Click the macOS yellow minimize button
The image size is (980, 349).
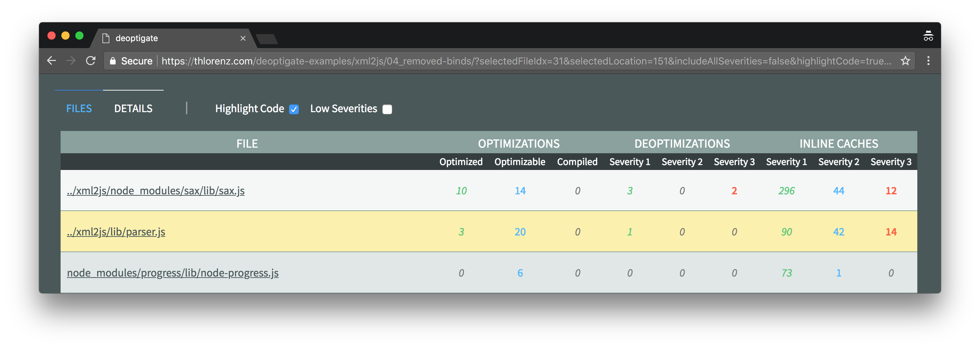coord(65,36)
